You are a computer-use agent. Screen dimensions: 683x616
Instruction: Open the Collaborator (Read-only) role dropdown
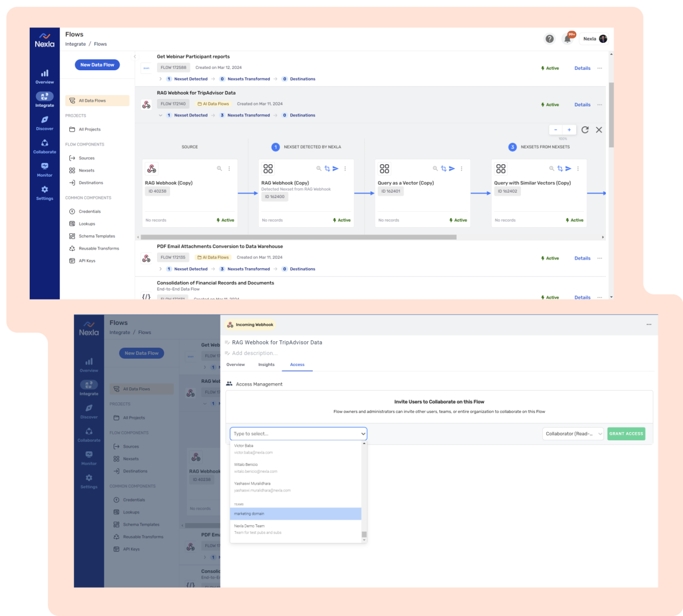pos(573,434)
